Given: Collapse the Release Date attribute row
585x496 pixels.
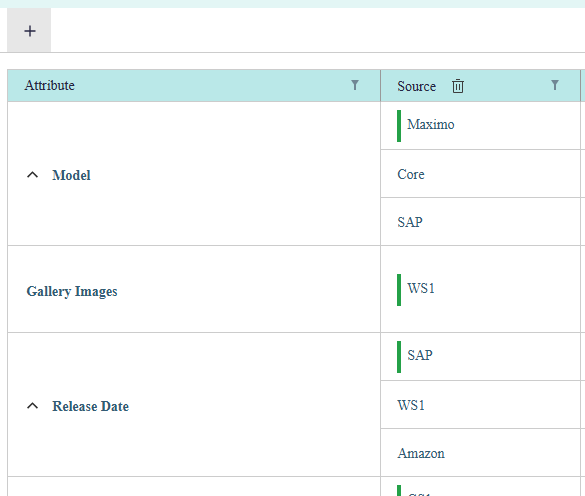Looking at the screenshot, I should (32, 406).
